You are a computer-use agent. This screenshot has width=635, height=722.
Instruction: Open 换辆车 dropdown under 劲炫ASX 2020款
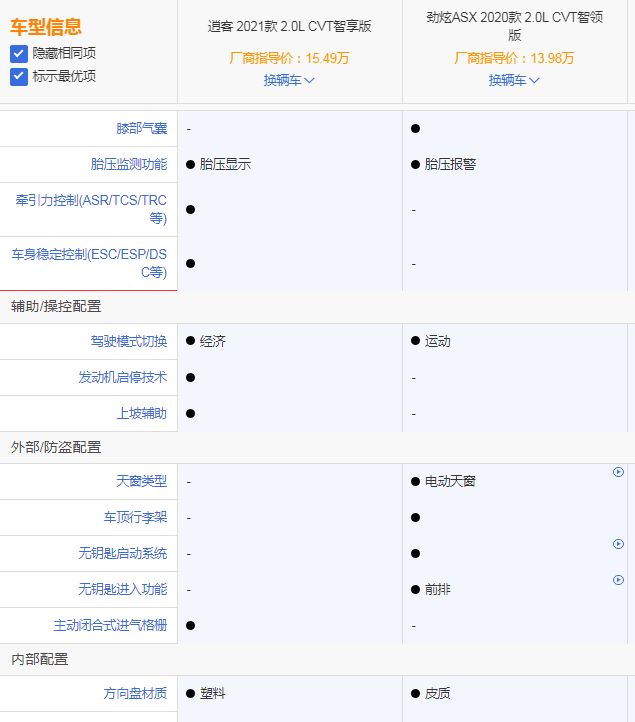tap(514, 80)
